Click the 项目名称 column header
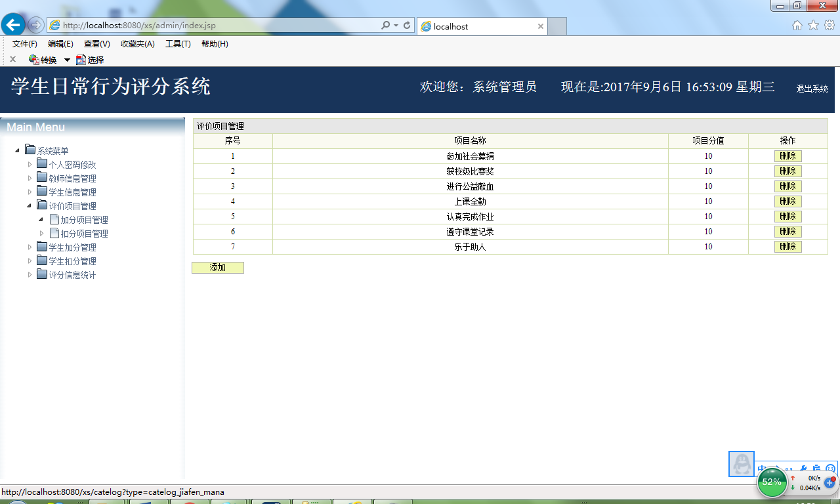The width and height of the screenshot is (840, 504). pos(471,141)
